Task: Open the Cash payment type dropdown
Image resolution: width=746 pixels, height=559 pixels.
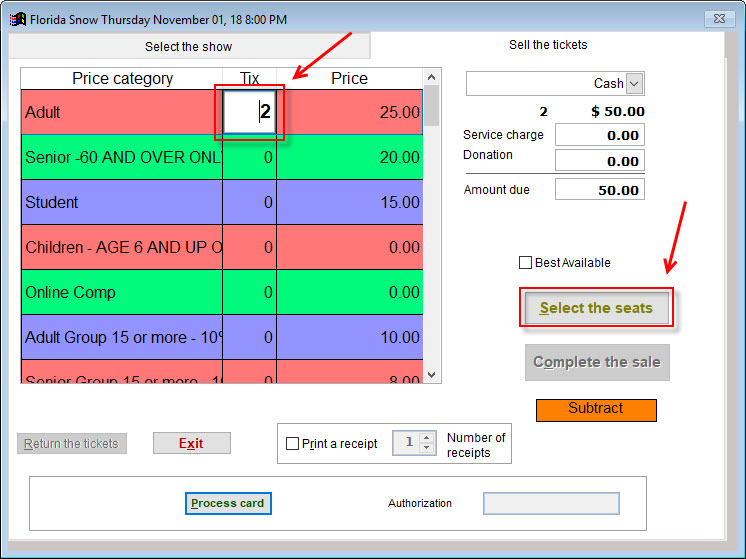Action: point(635,84)
